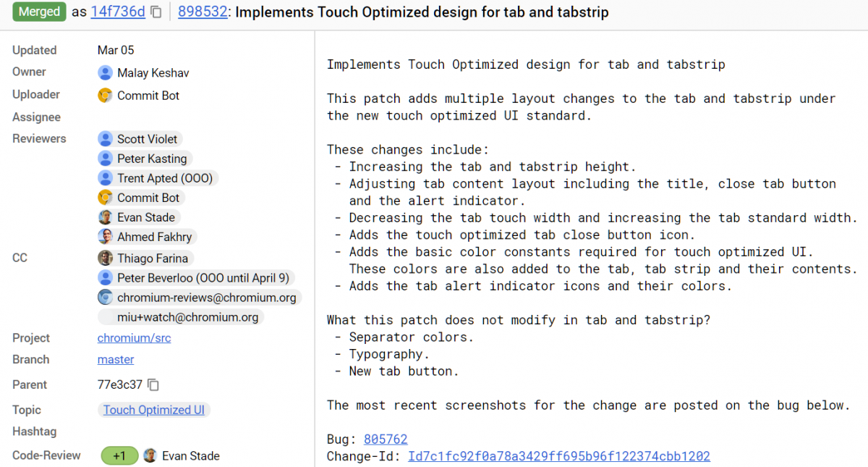The image size is (868, 467).
Task: Copy the parent commit hash 77e3c37
Action: coord(153,384)
